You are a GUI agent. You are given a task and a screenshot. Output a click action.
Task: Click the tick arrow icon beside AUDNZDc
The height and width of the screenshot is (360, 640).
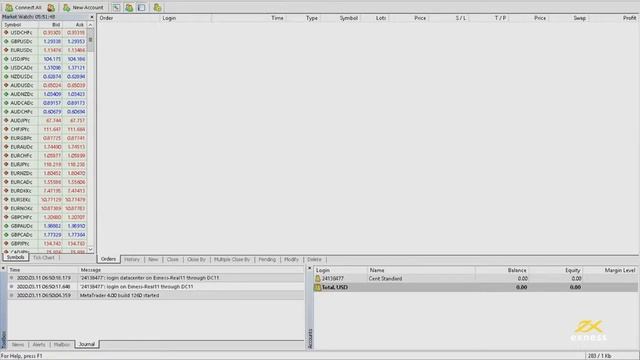point(6,94)
